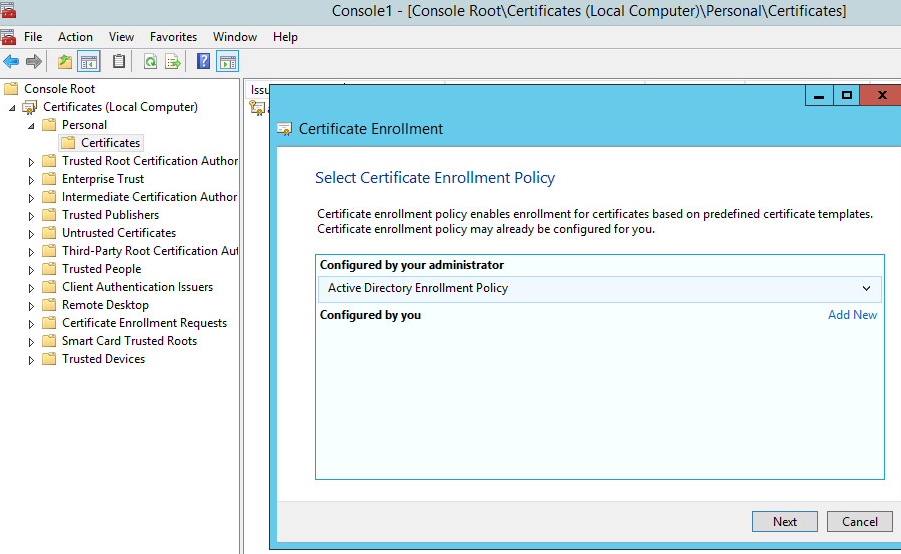Viewport: 901px width, 554px height.
Task: Click the Cancel button
Action: [x=860, y=522]
